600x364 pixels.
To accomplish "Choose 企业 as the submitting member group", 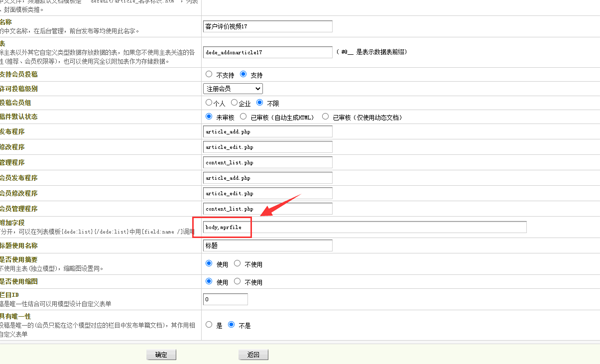I will point(234,103).
